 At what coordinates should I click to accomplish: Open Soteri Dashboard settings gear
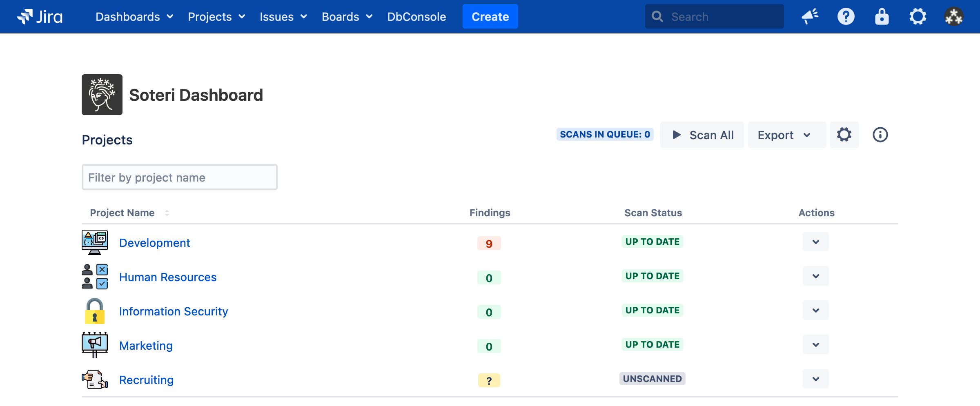844,135
